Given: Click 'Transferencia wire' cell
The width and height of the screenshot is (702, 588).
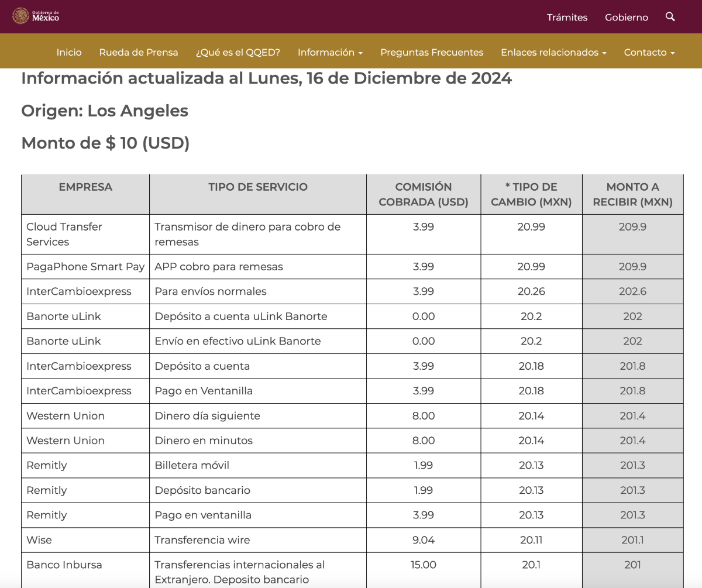Looking at the screenshot, I should click(258, 540).
